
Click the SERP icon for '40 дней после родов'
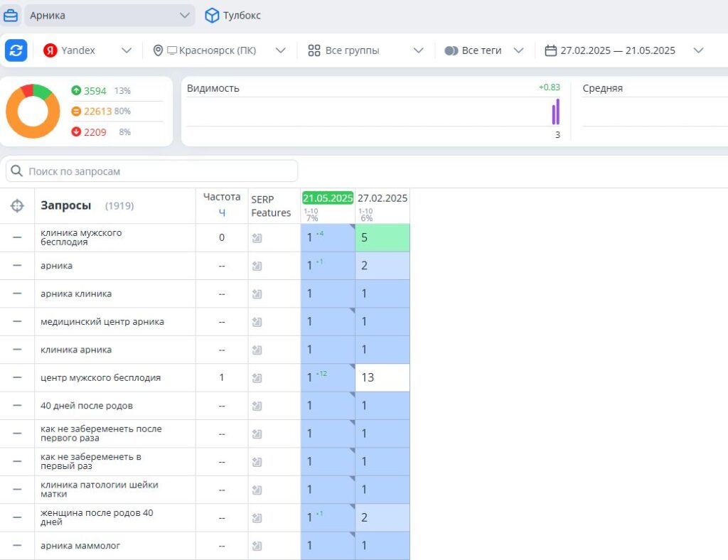[257, 406]
